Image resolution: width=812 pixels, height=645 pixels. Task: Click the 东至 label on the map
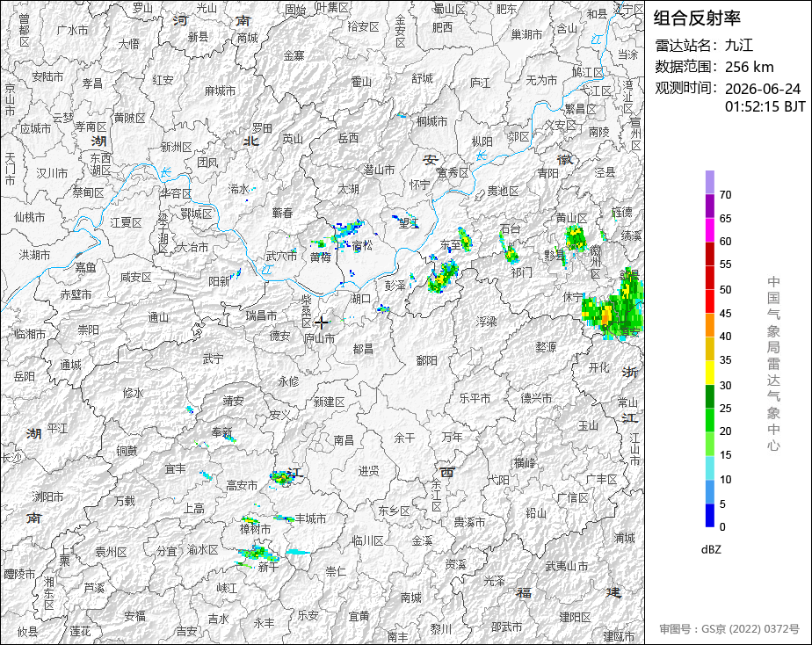tap(451, 243)
